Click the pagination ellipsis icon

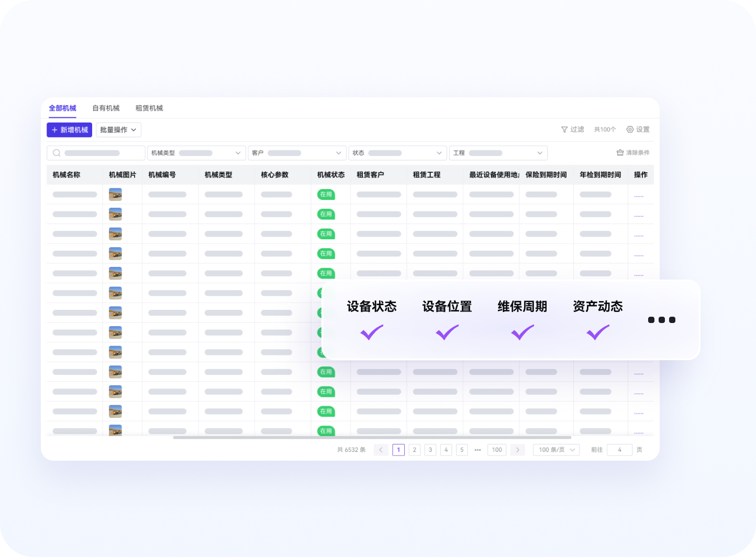pos(477,450)
